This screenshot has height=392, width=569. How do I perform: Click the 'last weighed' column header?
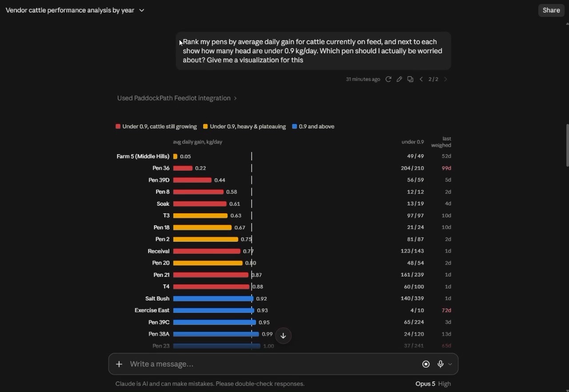[441, 142]
